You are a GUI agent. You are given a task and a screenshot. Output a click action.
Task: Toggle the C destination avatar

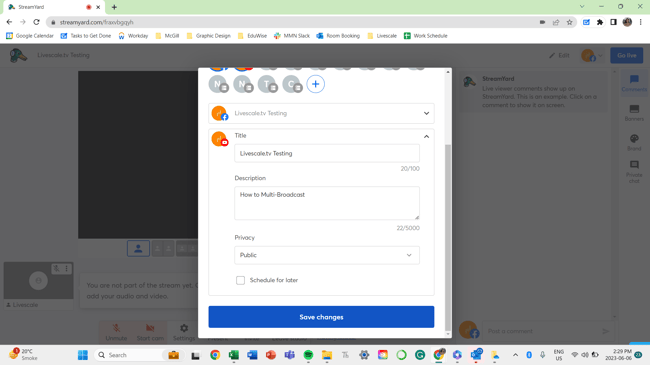(x=292, y=84)
